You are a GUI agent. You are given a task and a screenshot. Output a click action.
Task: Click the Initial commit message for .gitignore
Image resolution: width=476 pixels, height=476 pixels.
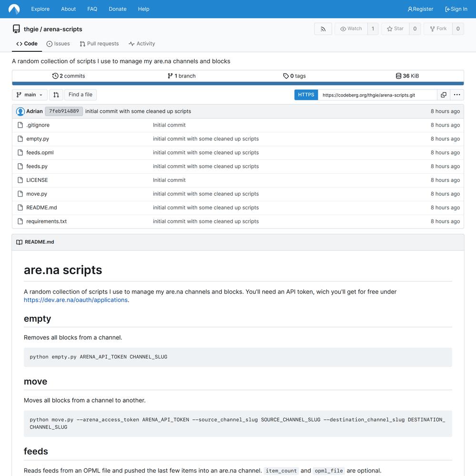[x=169, y=125]
